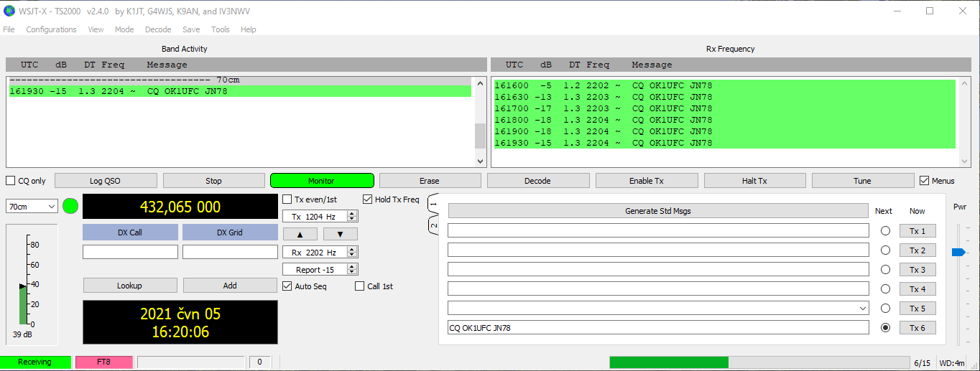Toggle the Hold Tx Freq checkbox
Screen dimensions: 980x371
[368, 199]
